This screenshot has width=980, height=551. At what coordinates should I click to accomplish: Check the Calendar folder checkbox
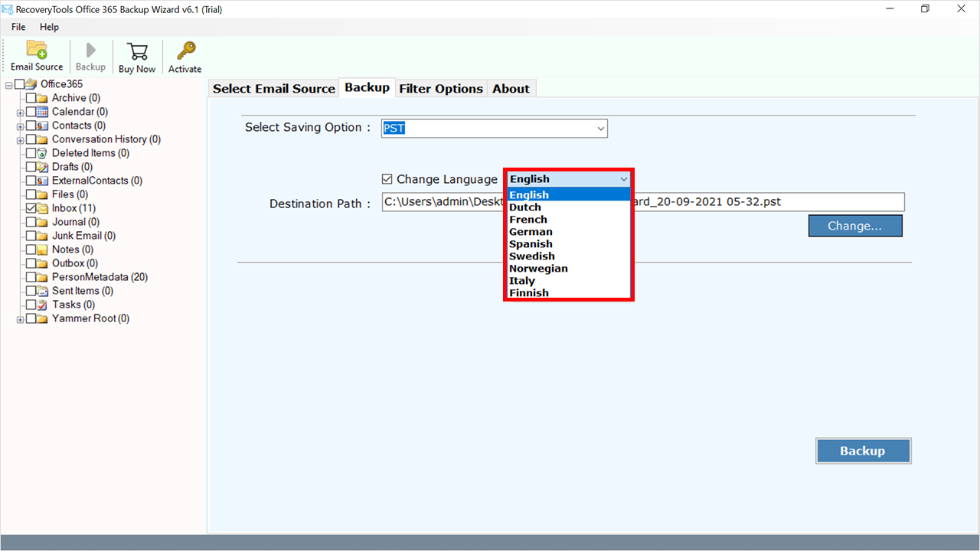point(31,112)
